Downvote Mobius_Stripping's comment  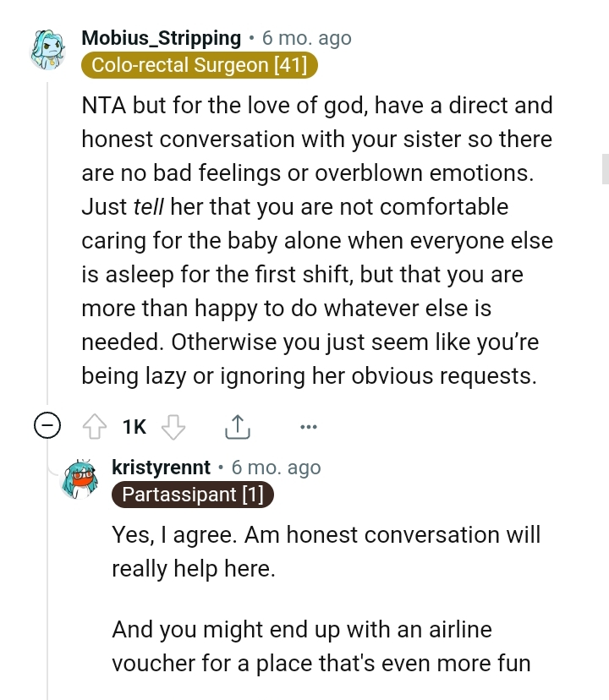[x=172, y=427]
